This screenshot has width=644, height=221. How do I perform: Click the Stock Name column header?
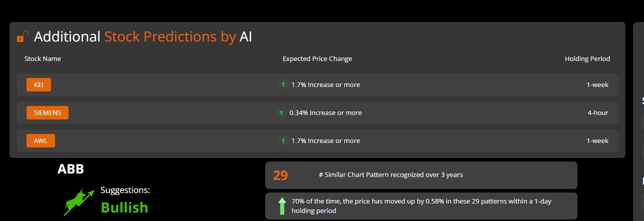pyautogui.click(x=43, y=59)
